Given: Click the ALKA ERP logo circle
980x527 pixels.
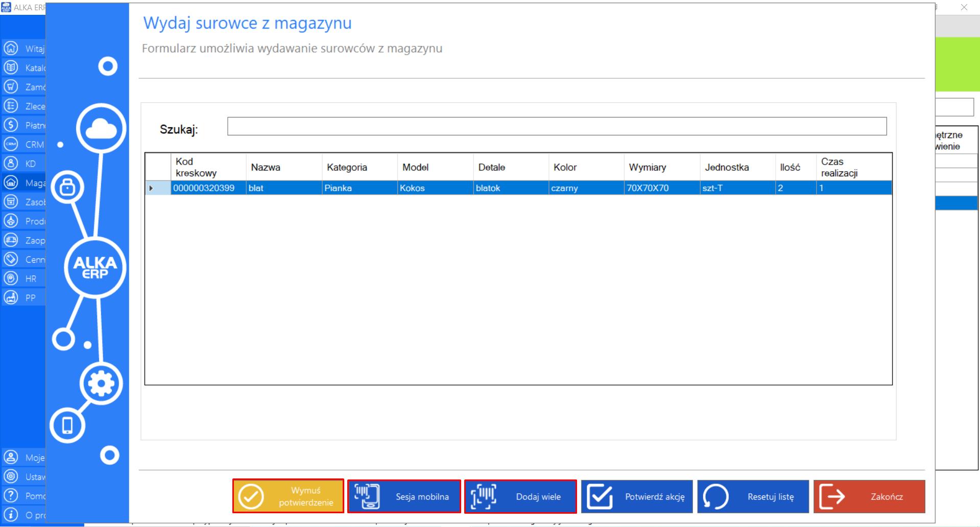Looking at the screenshot, I should click(95, 267).
